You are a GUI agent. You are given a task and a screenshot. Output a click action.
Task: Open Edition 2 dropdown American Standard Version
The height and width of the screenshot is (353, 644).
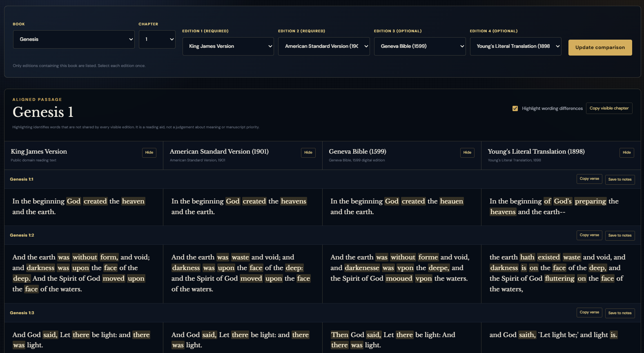[x=324, y=46]
